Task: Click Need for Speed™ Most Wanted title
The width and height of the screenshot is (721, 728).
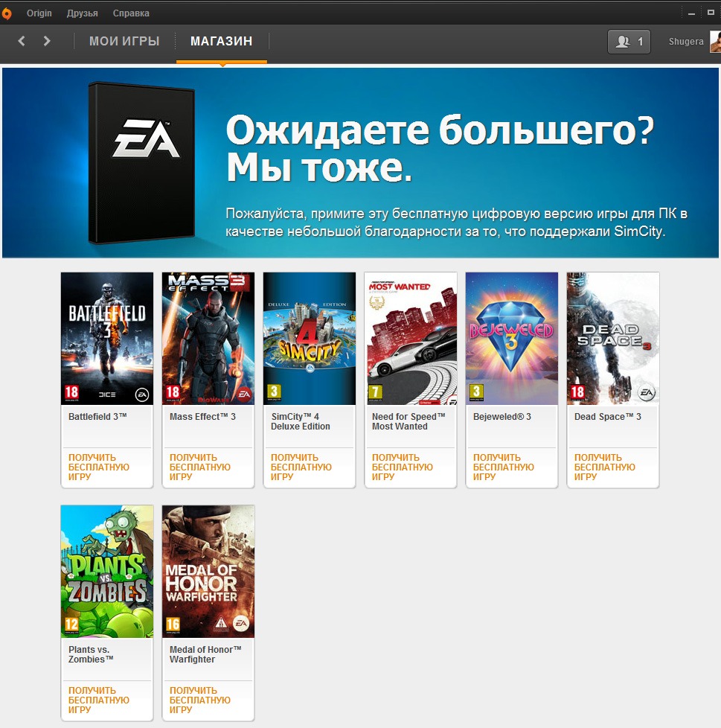Action: coord(408,421)
